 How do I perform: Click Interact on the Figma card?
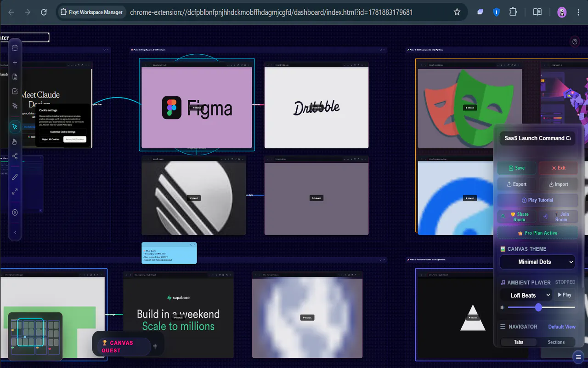coord(197,108)
